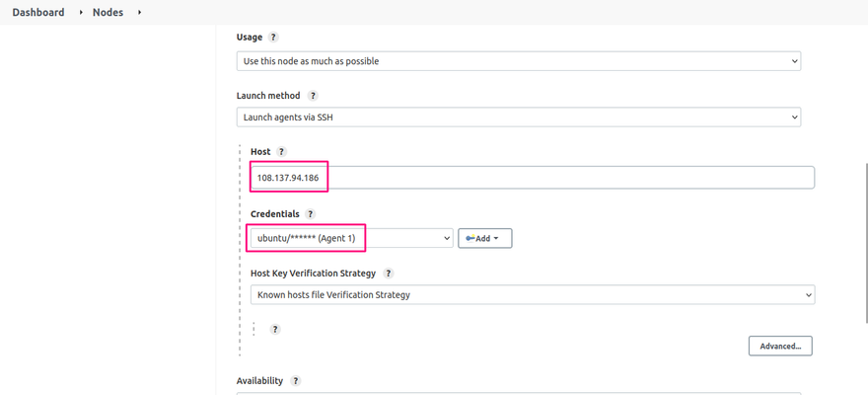Click help icon below verification strategy dropdown
Viewport: 868px width, 395px height.
(275, 329)
